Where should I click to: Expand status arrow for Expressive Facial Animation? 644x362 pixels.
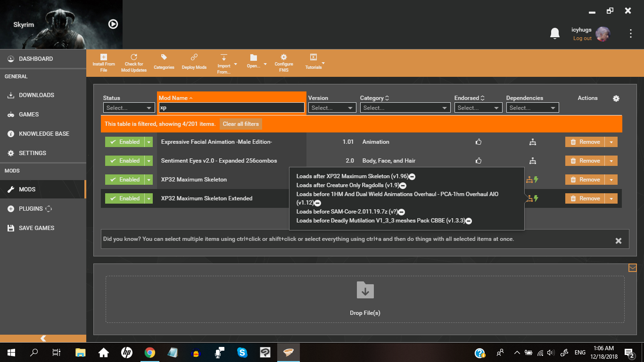[149, 142]
